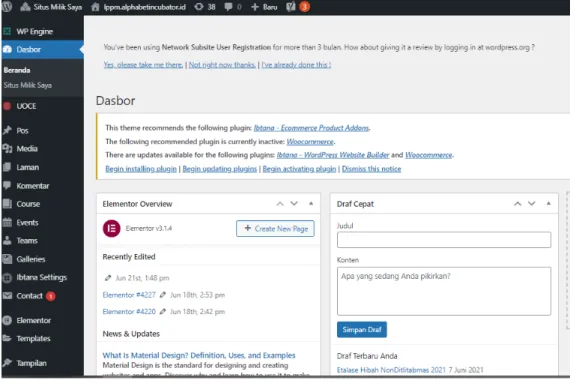The image size is (576, 386).
Task: Move Draf Cepat widget down
Action: [532, 204]
